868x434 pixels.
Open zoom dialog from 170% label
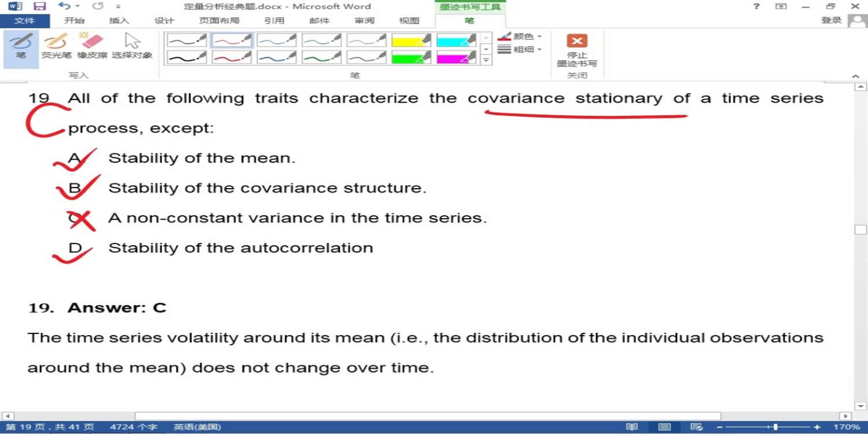pyautogui.click(x=847, y=427)
